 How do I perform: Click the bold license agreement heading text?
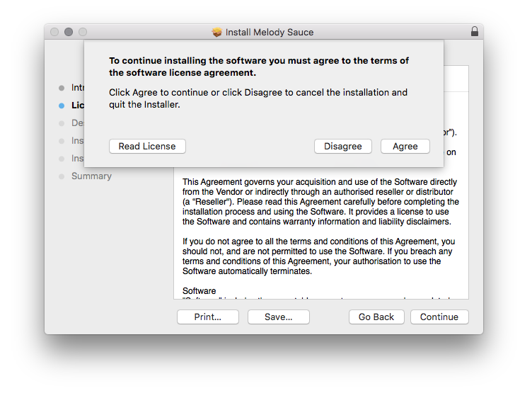(259, 67)
